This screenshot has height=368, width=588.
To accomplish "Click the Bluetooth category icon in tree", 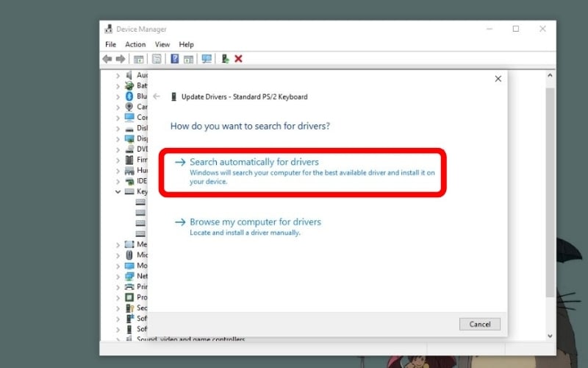I will tap(129, 96).
